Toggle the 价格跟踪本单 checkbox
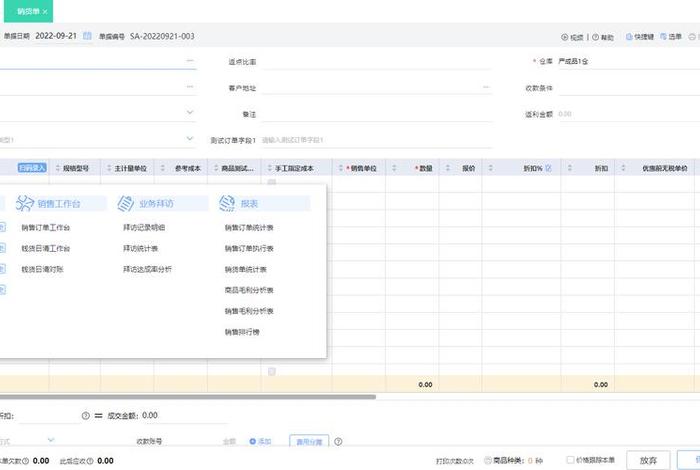Image resolution: width=700 pixels, height=470 pixels. tap(569, 460)
